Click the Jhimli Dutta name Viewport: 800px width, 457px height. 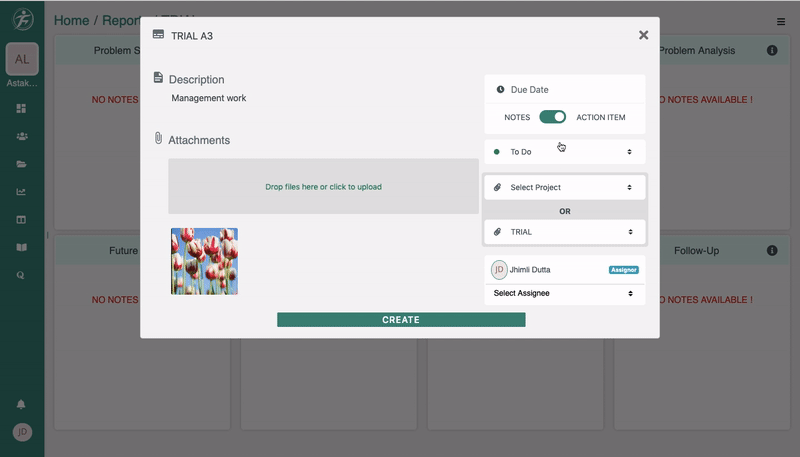pos(530,270)
